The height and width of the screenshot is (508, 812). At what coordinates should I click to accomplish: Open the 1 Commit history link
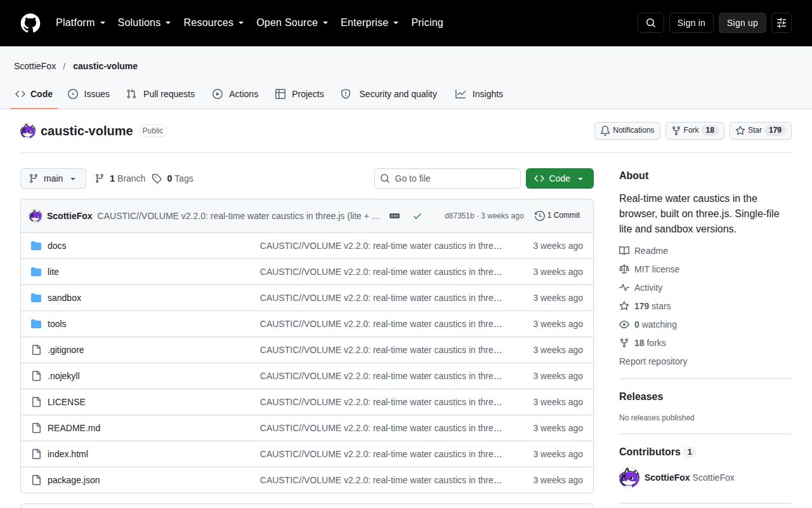pos(557,216)
